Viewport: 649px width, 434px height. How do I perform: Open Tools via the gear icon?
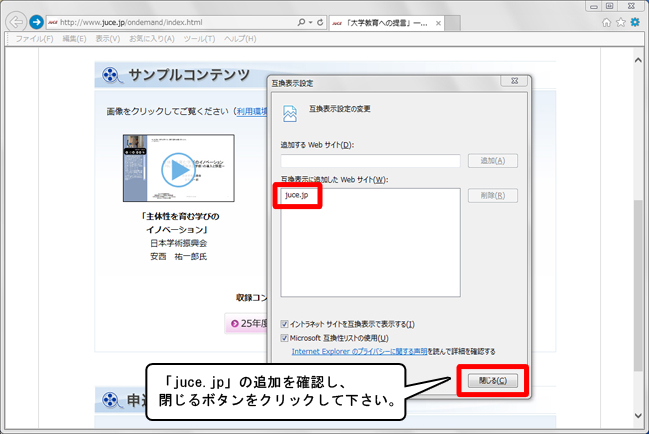pyautogui.click(x=635, y=22)
